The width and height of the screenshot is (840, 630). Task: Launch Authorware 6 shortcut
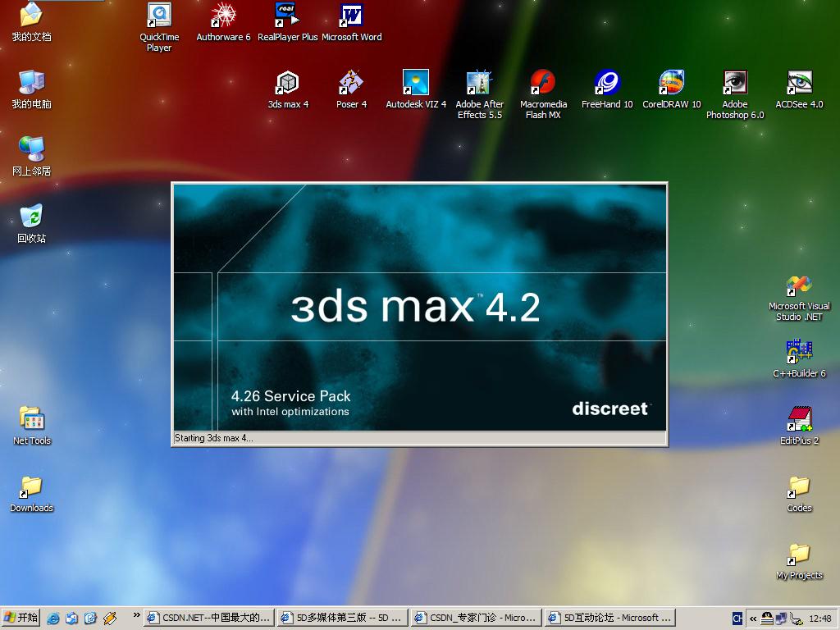(x=223, y=15)
